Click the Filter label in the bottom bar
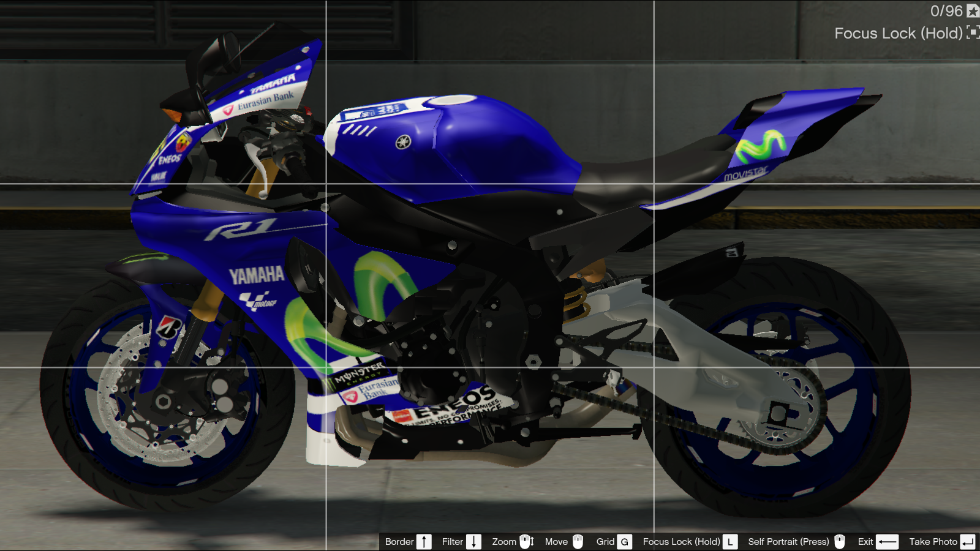980x551 pixels. pyautogui.click(x=453, y=542)
